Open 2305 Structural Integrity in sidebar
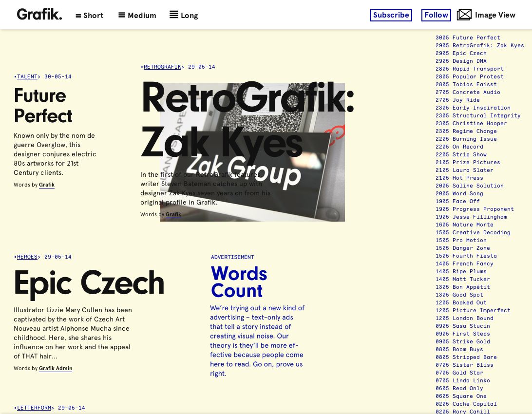This screenshot has height=414, width=532. point(478,115)
